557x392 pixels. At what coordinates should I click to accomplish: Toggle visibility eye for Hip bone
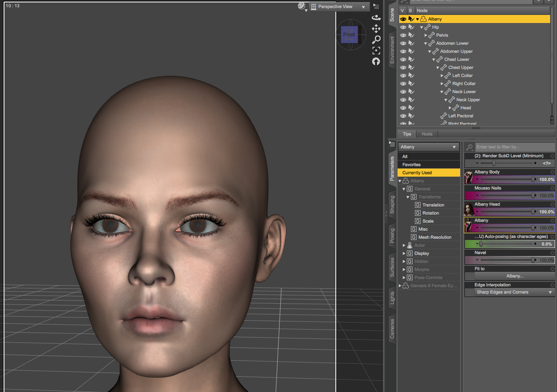(x=403, y=27)
